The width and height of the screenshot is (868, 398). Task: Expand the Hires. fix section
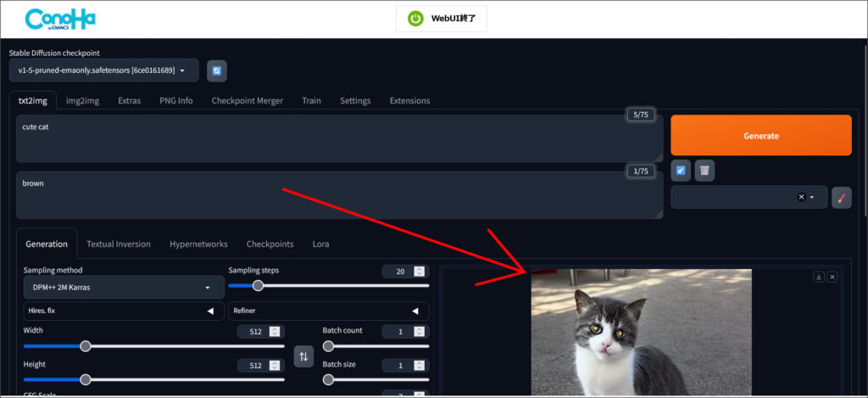coord(124,311)
